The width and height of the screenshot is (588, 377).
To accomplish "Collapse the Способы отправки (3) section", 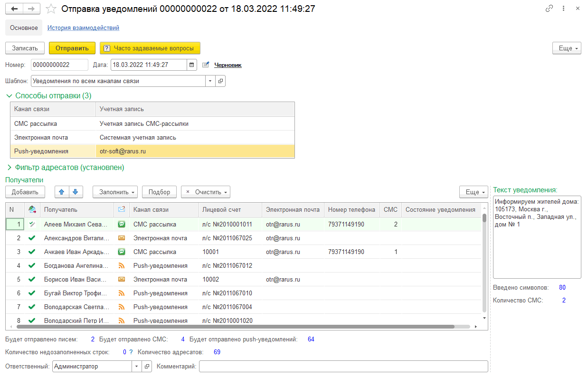I will click(x=48, y=95).
